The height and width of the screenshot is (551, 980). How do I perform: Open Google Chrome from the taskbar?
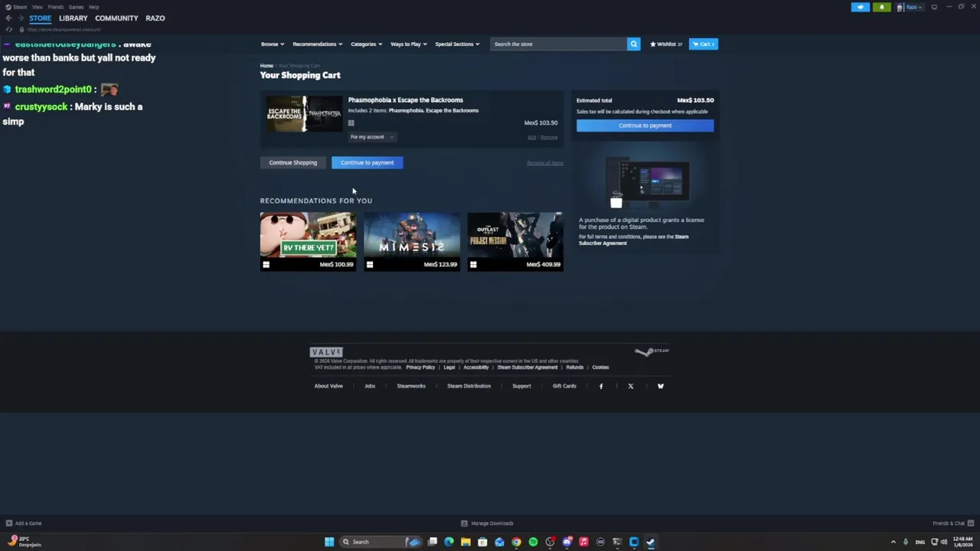tap(516, 542)
